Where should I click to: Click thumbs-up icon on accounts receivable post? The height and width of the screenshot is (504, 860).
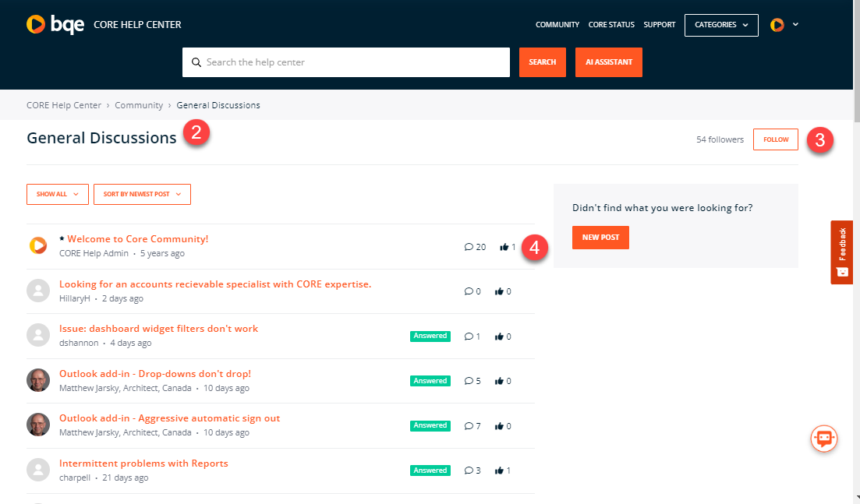click(499, 291)
